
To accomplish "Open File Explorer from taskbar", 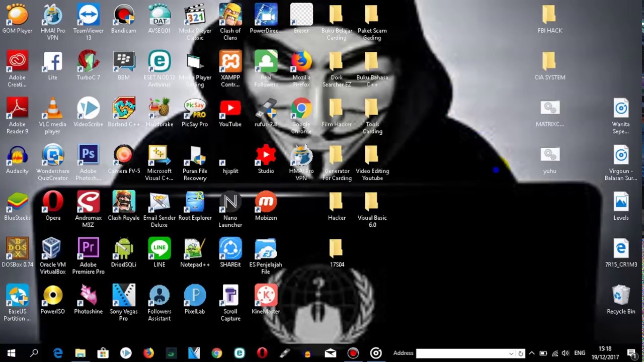I will [80, 353].
